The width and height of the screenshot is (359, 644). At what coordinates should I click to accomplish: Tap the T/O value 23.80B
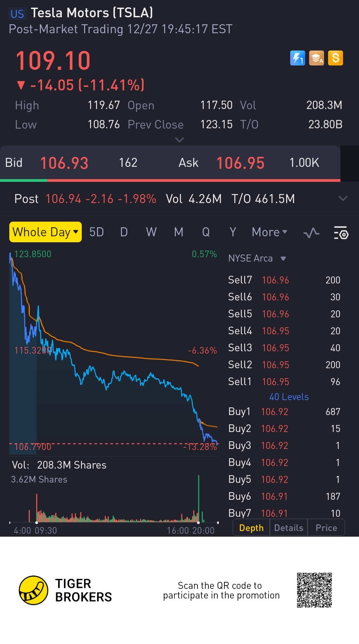[325, 124]
